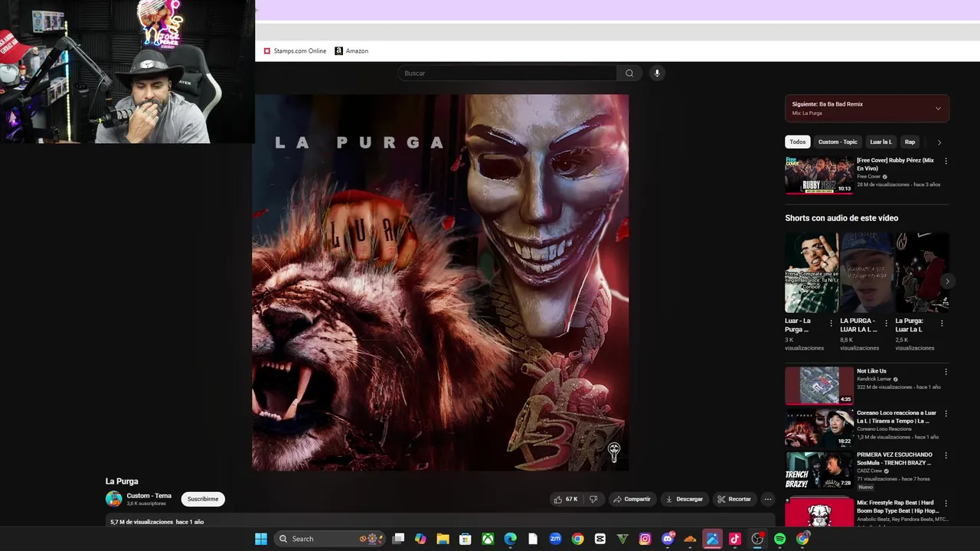Open Cloudflare app from taskbar
Viewport: 980px width, 551px height.
(690, 539)
